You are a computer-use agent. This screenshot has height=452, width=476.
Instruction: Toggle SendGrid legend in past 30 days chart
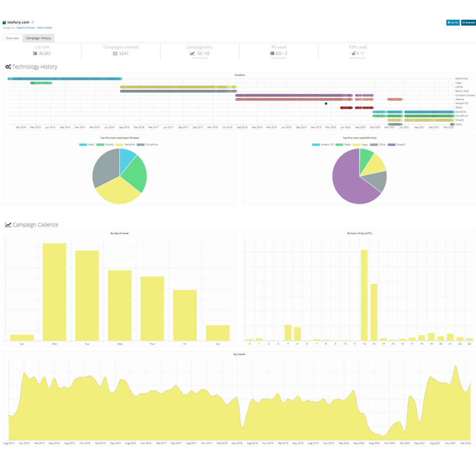125,145
